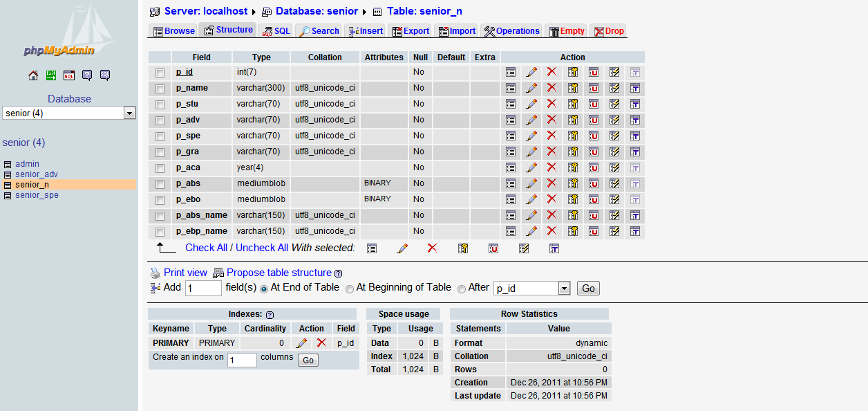Click the Home icon in left sidebar
Image resolution: width=868 pixels, height=411 pixels.
[x=33, y=75]
